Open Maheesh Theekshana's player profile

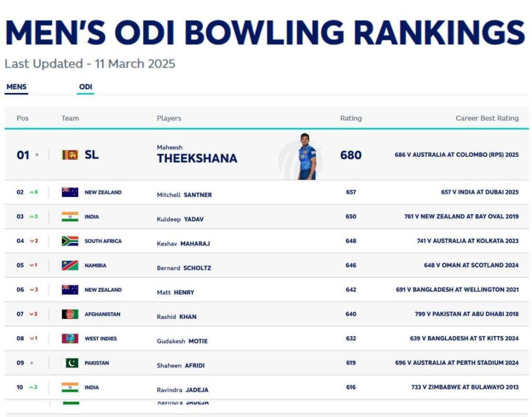click(x=197, y=158)
